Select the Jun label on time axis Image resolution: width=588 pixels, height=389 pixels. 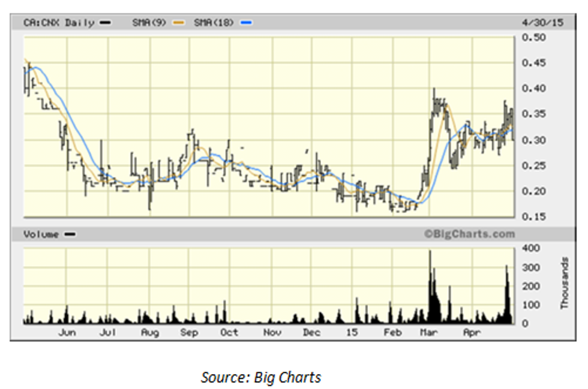(x=67, y=332)
